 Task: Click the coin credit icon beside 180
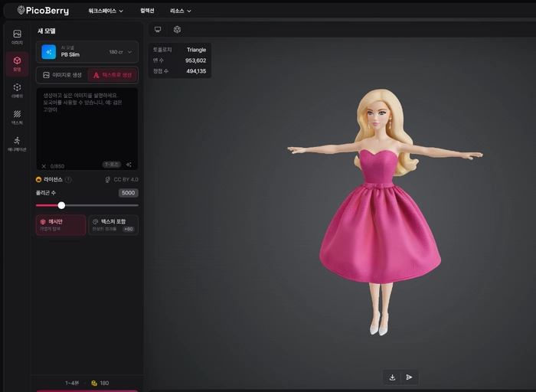pyautogui.click(x=94, y=383)
